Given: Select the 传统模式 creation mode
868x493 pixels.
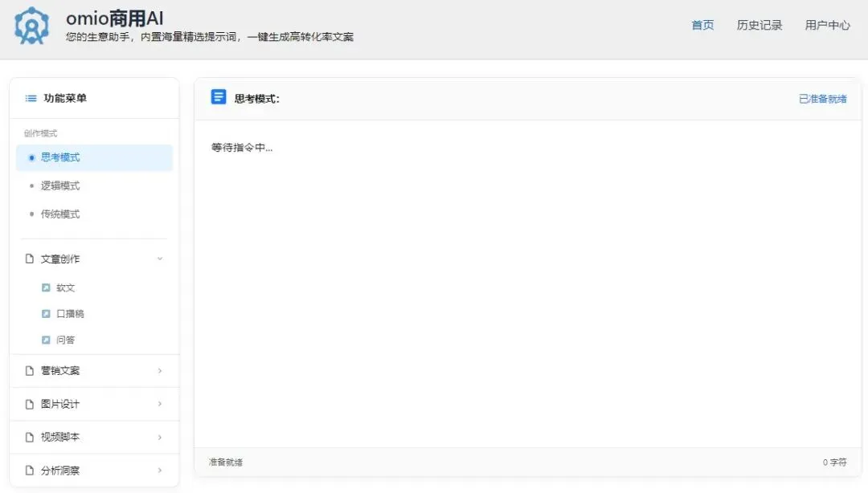Looking at the screenshot, I should pyautogui.click(x=60, y=214).
